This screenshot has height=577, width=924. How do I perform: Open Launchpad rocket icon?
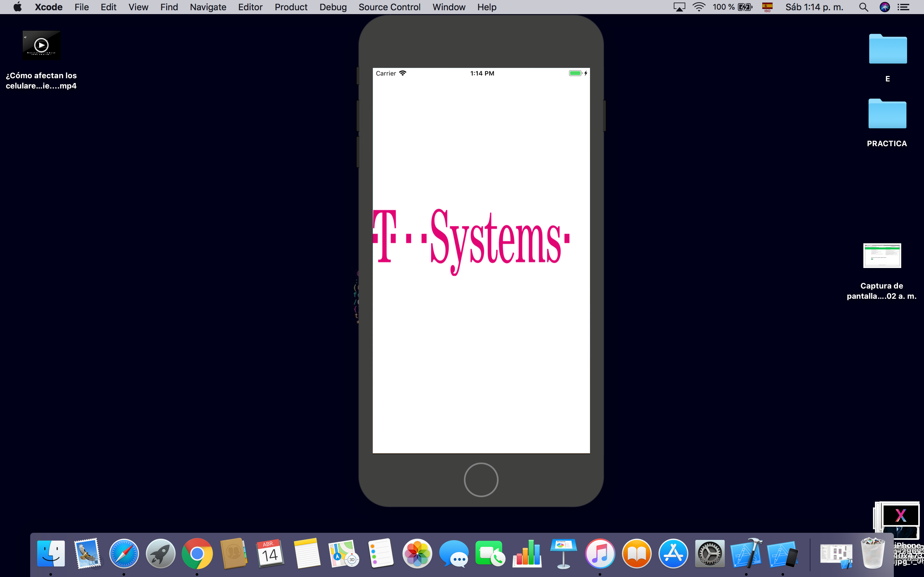pyautogui.click(x=160, y=553)
